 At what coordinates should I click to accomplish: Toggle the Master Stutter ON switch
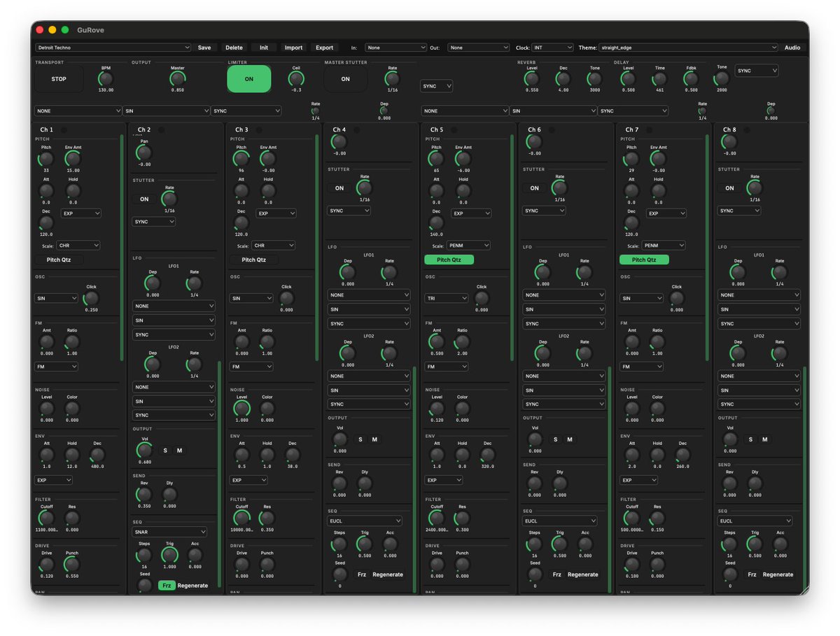click(x=345, y=79)
